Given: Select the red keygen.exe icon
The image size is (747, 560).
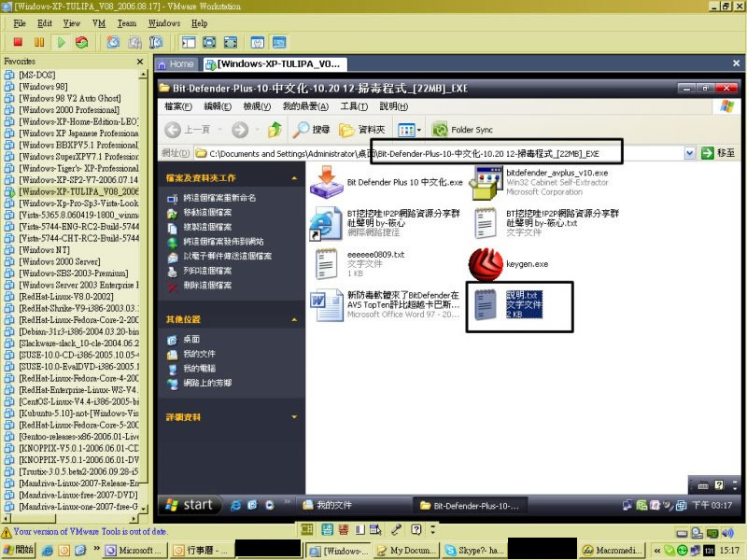Looking at the screenshot, I should pos(486,264).
